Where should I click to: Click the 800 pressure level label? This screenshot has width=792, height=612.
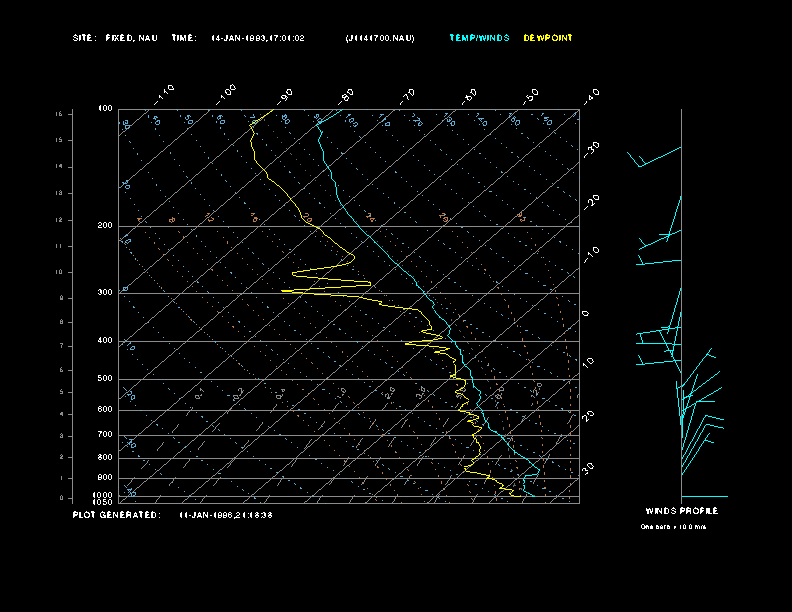(105, 457)
